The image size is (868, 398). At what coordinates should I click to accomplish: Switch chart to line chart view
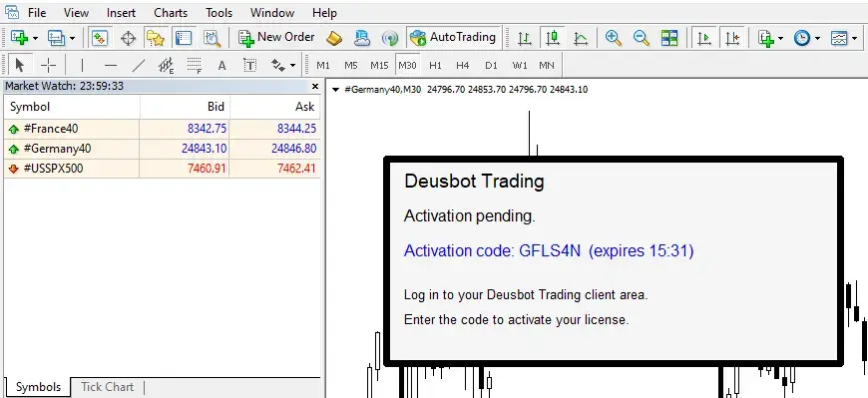pos(580,38)
